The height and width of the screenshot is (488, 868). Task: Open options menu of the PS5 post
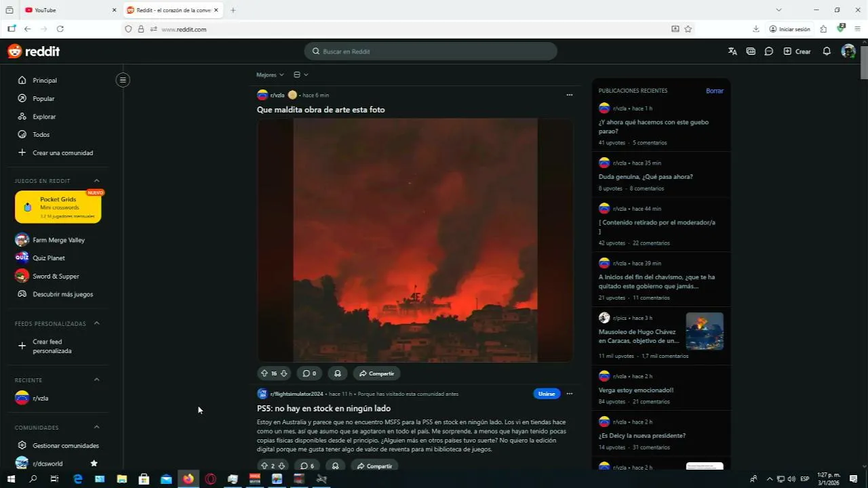click(570, 394)
